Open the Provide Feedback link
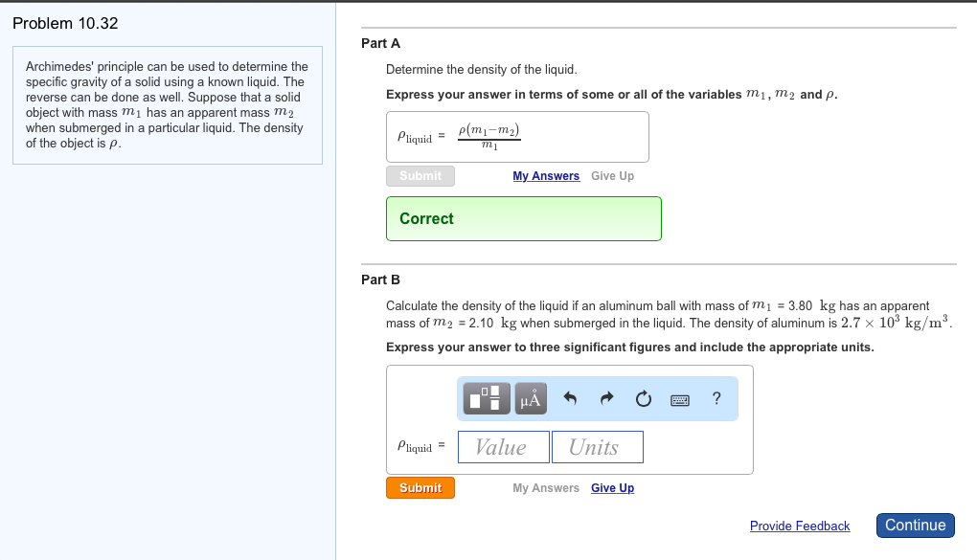 (x=799, y=525)
